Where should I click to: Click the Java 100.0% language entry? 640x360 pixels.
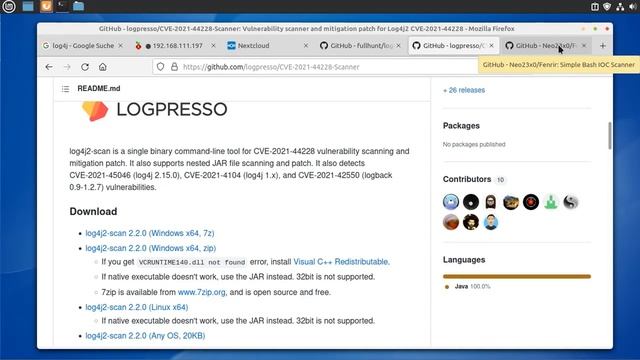(x=468, y=287)
